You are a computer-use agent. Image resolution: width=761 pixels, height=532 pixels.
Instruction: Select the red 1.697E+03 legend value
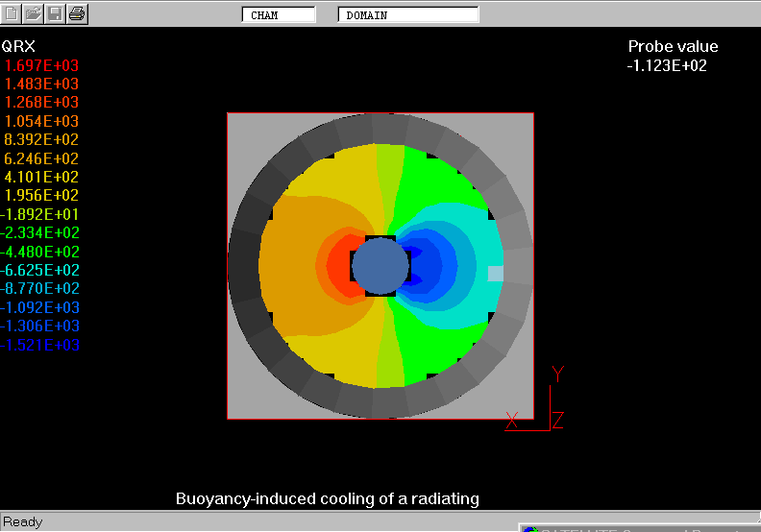pos(42,65)
